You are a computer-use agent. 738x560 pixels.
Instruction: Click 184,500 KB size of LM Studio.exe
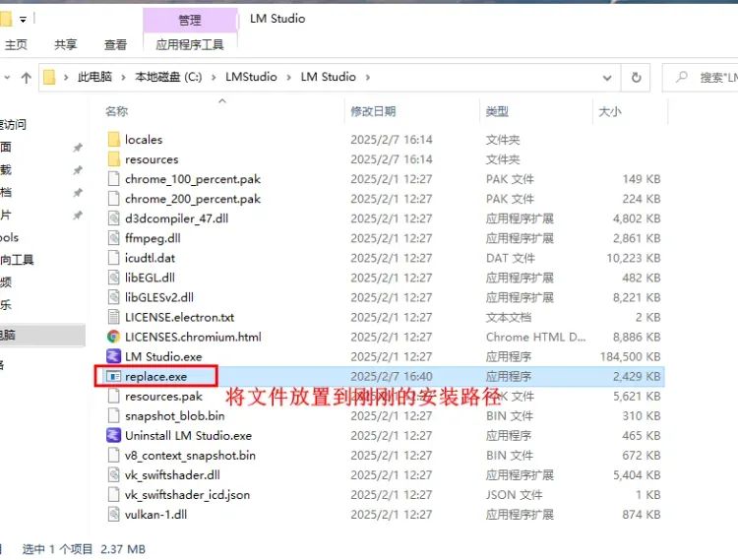click(x=630, y=356)
